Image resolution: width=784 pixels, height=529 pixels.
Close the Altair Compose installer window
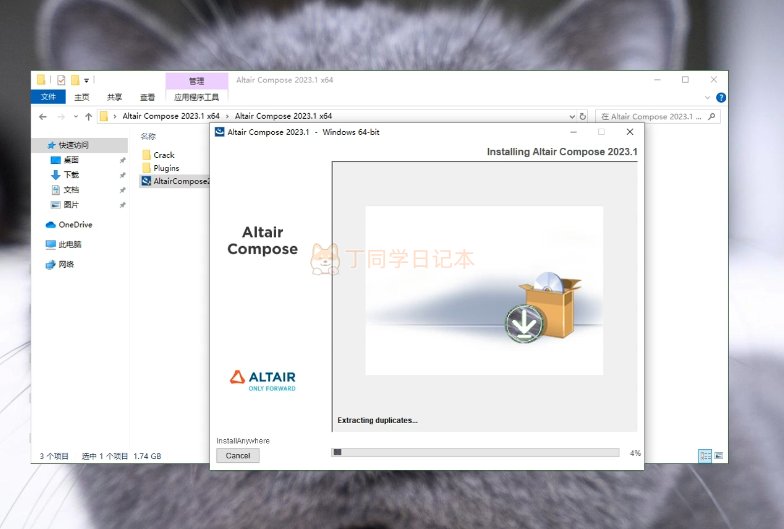click(x=630, y=132)
